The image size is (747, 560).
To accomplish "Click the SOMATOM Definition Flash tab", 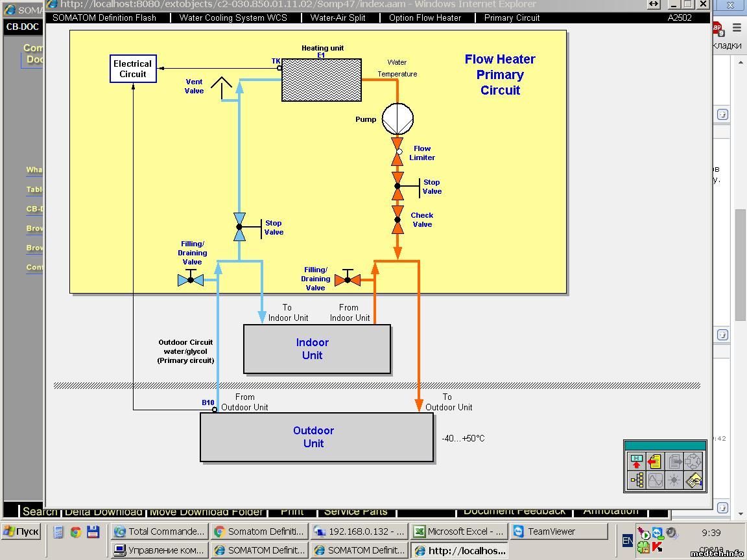I will coord(104,17).
